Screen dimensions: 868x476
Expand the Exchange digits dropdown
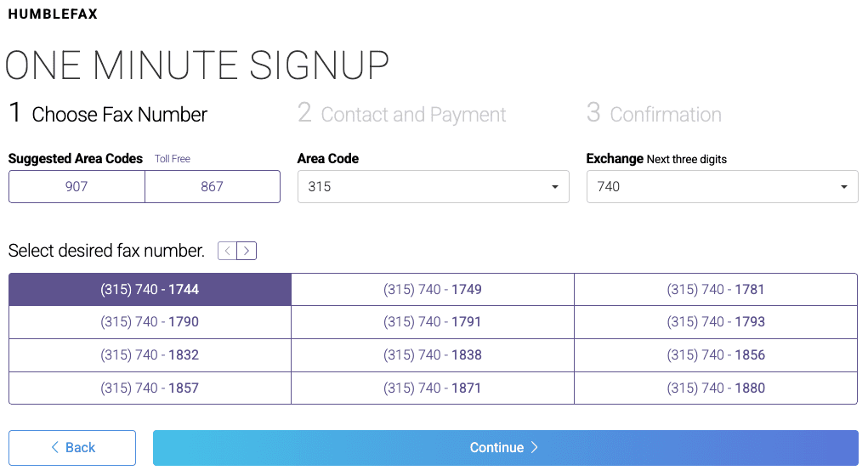point(722,187)
